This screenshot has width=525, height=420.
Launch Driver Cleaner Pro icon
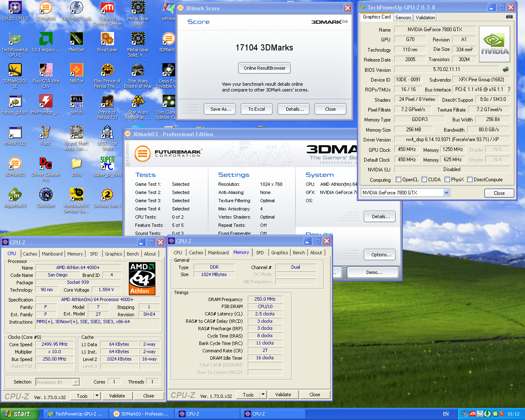point(46,170)
